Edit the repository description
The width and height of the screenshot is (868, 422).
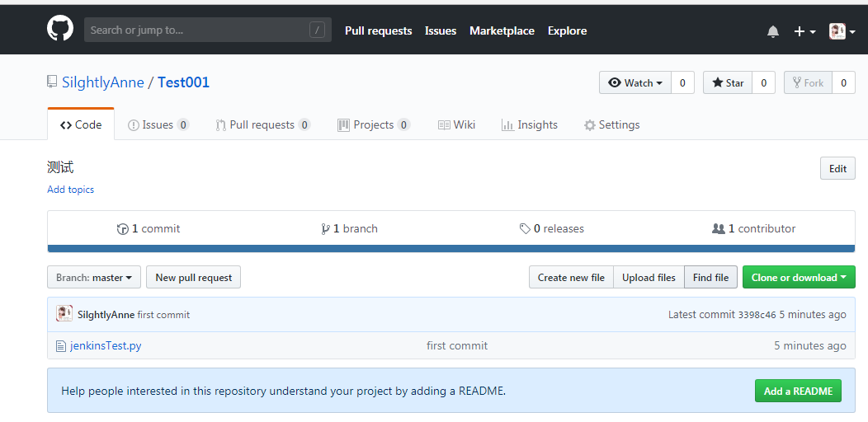837,169
